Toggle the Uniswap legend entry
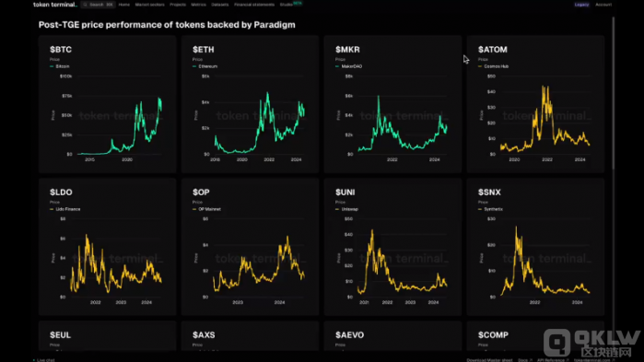The width and height of the screenshot is (644, 362). pos(347,209)
